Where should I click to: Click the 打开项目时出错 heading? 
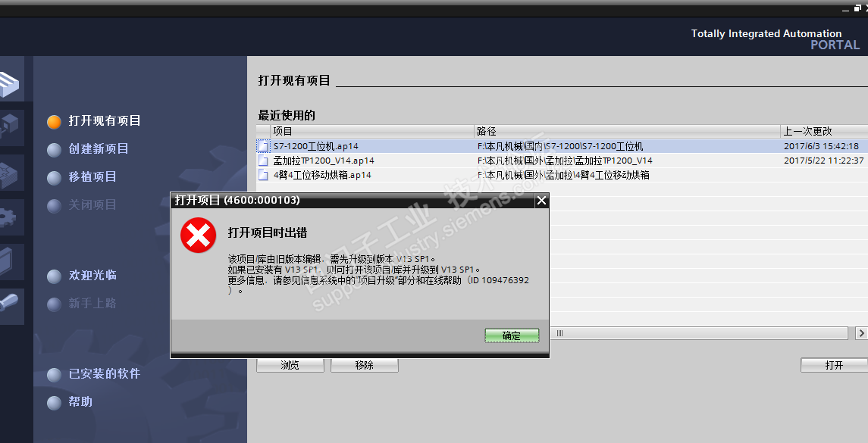[x=268, y=232]
